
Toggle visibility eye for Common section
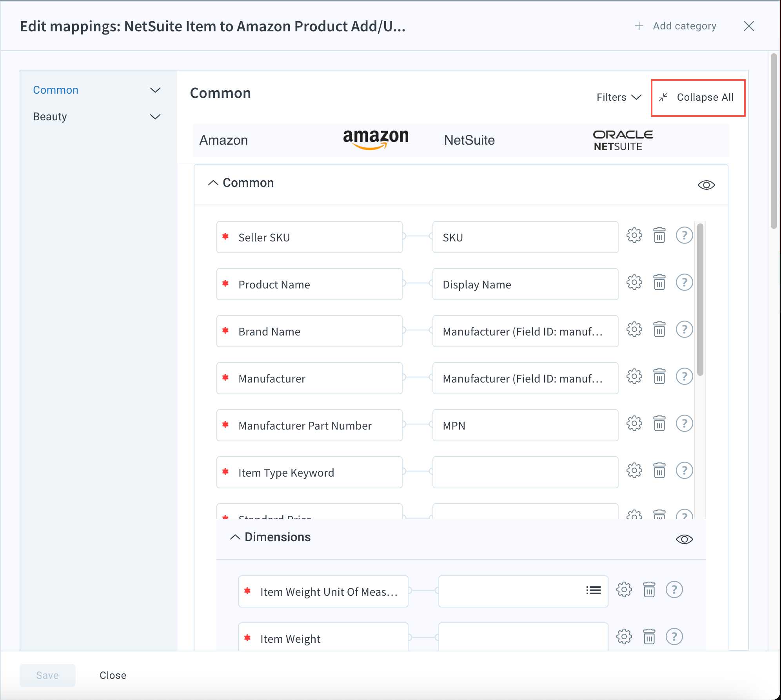coord(706,185)
